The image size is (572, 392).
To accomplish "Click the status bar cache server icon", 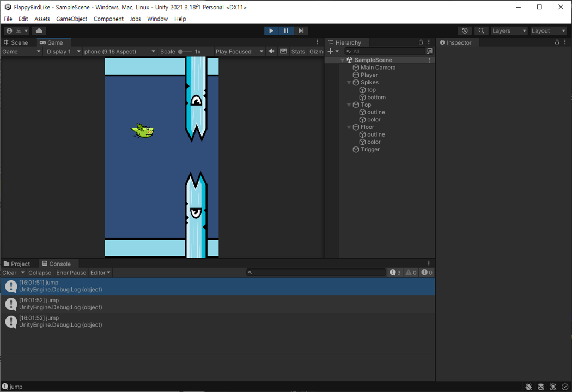I will (x=541, y=387).
